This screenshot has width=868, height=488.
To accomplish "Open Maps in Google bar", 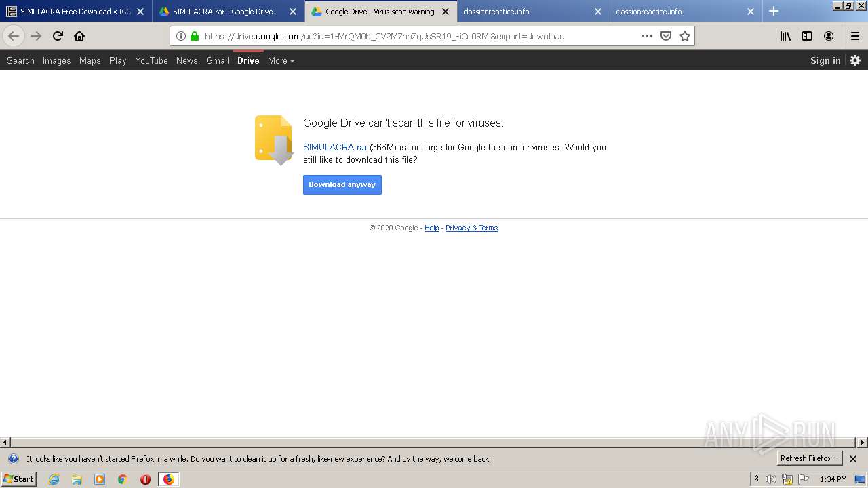I will [90, 60].
